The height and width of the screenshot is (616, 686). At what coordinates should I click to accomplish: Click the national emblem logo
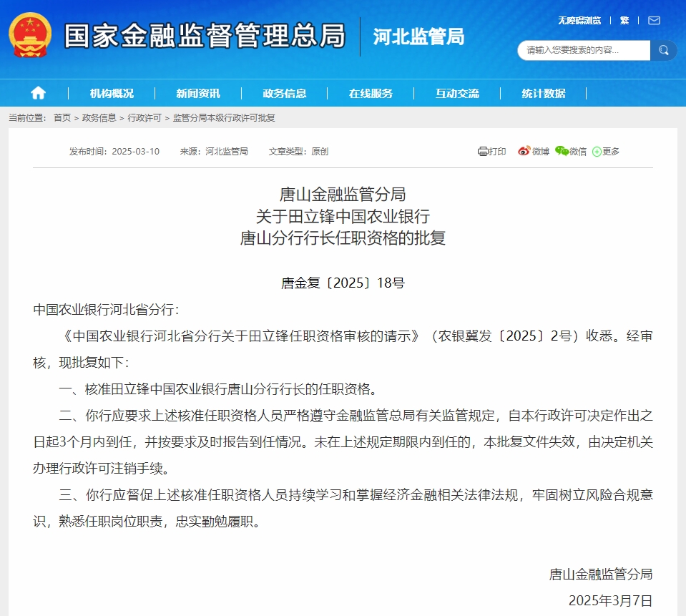pos(30,36)
